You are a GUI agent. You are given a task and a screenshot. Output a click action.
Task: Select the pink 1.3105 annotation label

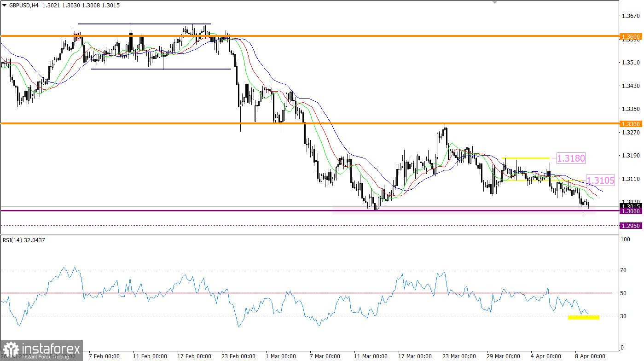point(600,180)
